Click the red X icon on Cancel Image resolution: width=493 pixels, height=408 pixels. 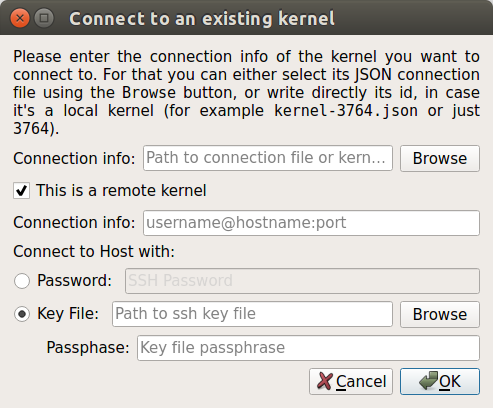pyautogui.click(x=325, y=381)
